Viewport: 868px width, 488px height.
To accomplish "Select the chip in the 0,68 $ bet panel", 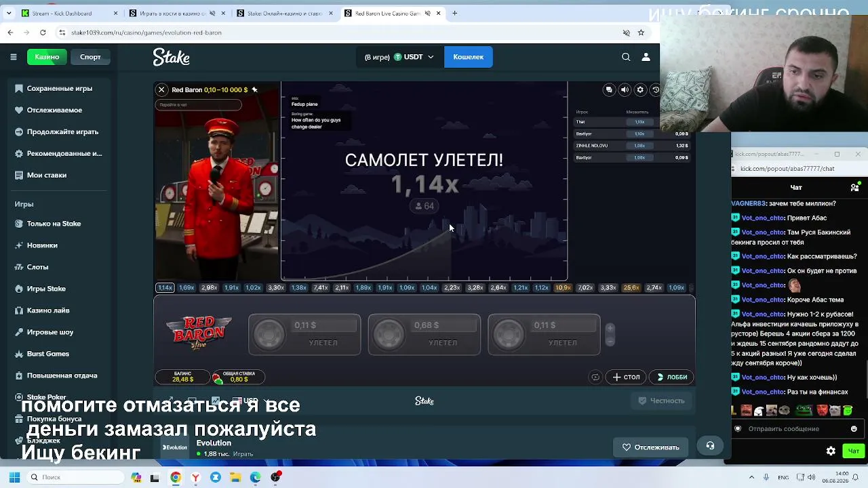I will (389, 335).
